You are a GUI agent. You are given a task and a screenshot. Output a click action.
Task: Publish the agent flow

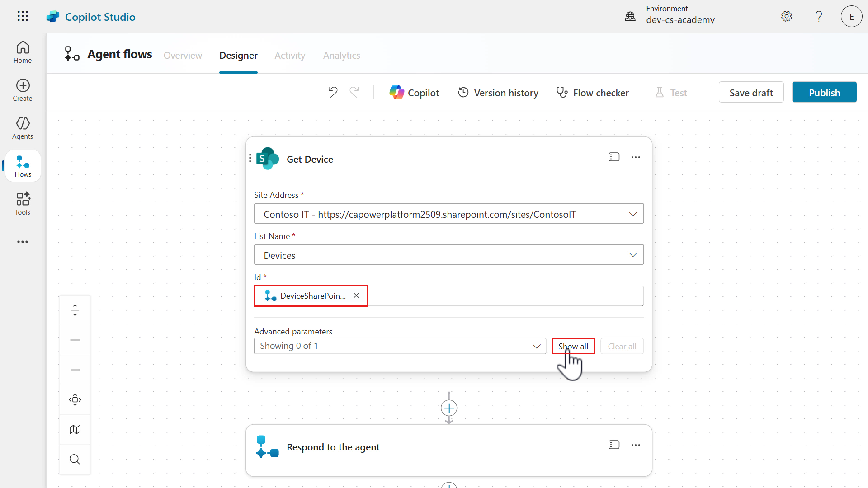coord(824,92)
